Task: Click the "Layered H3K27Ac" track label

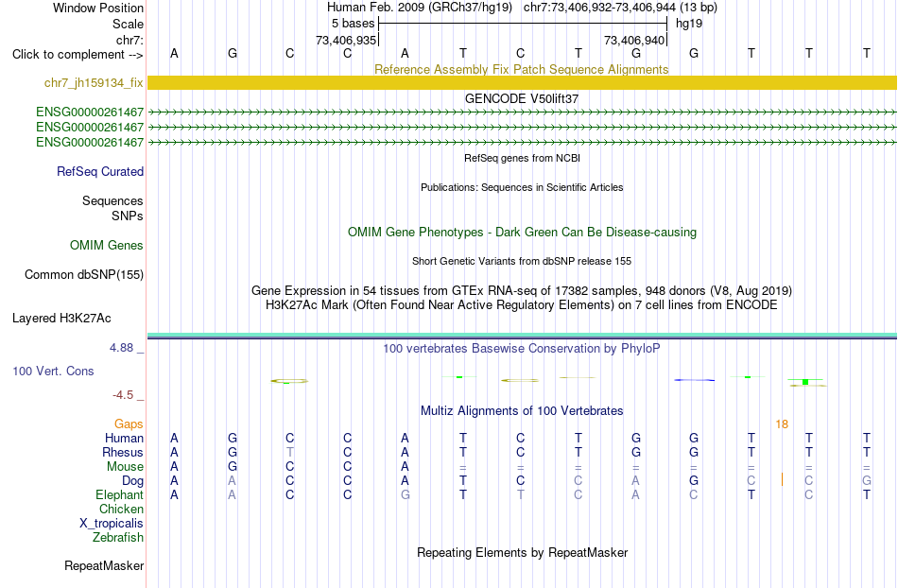Action: click(61, 319)
